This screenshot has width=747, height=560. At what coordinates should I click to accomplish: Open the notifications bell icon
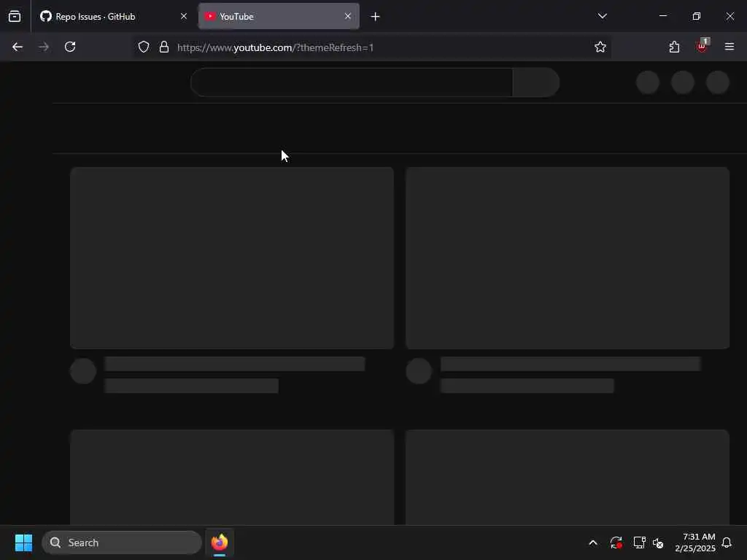727,542
